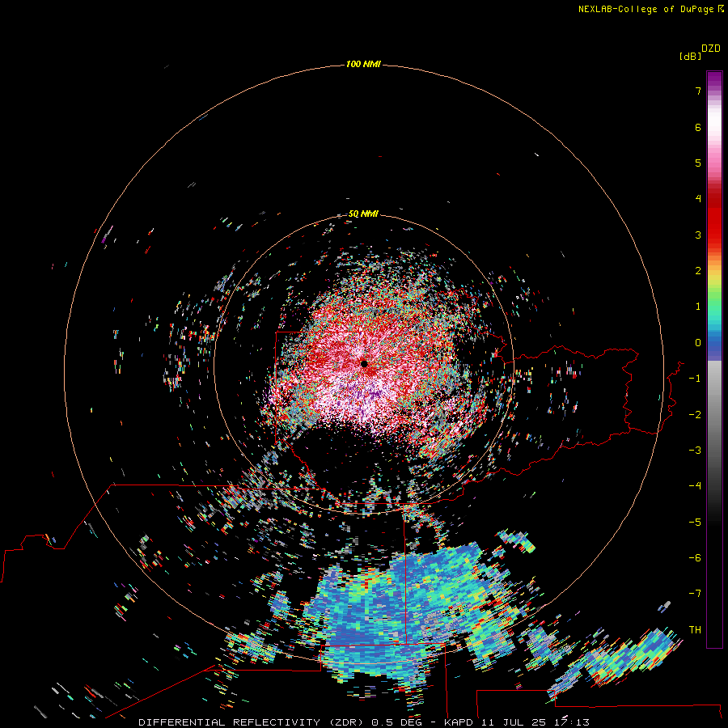Click the DIFFERENTIAL REFLECTIVITY (ZDR) caption

253,722
